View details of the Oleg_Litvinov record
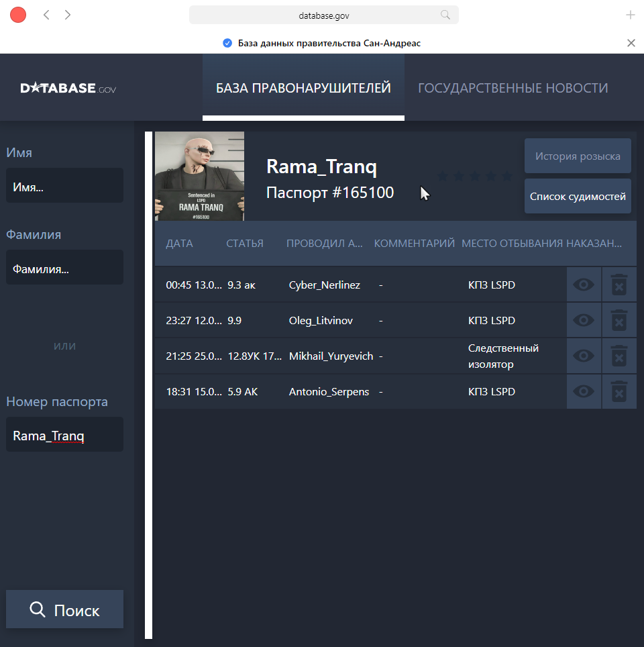 584,320
